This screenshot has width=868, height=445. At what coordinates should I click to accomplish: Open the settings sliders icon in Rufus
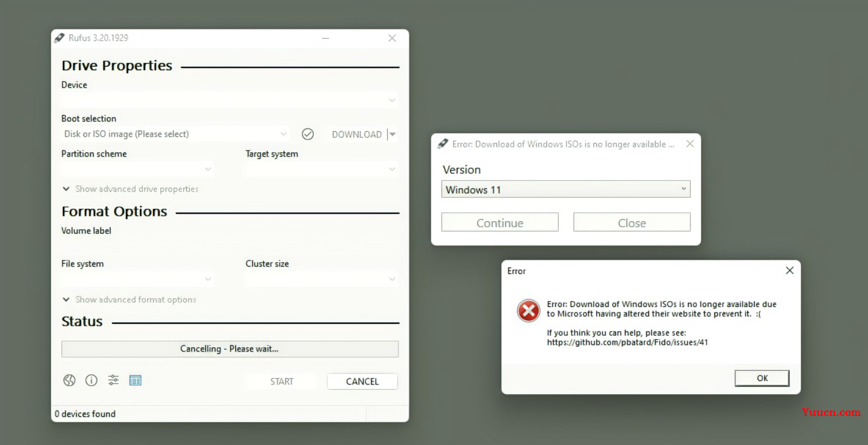tap(113, 380)
